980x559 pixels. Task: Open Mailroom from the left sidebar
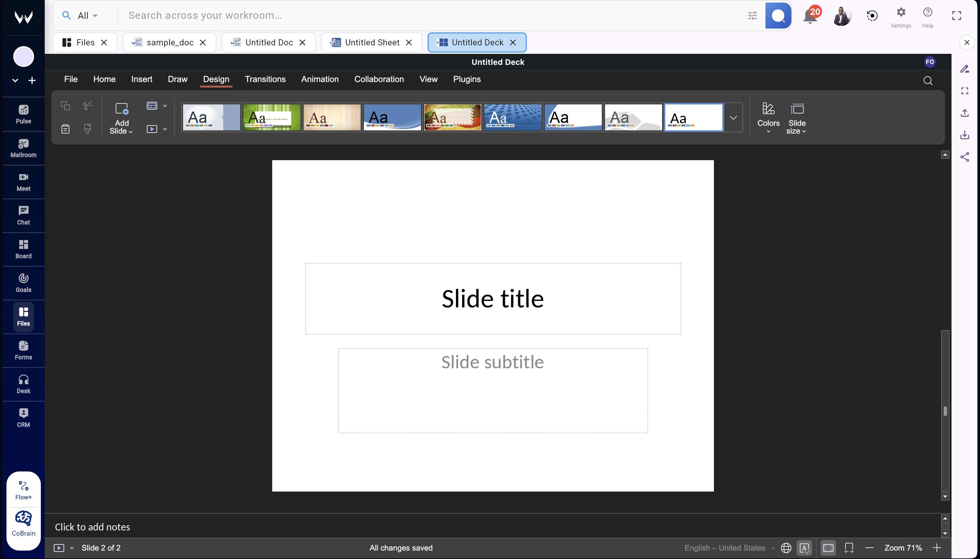click(23, 148)
